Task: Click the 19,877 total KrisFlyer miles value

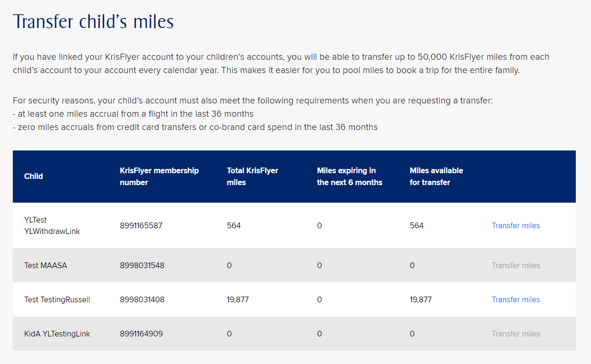Action: coord(238,299)
